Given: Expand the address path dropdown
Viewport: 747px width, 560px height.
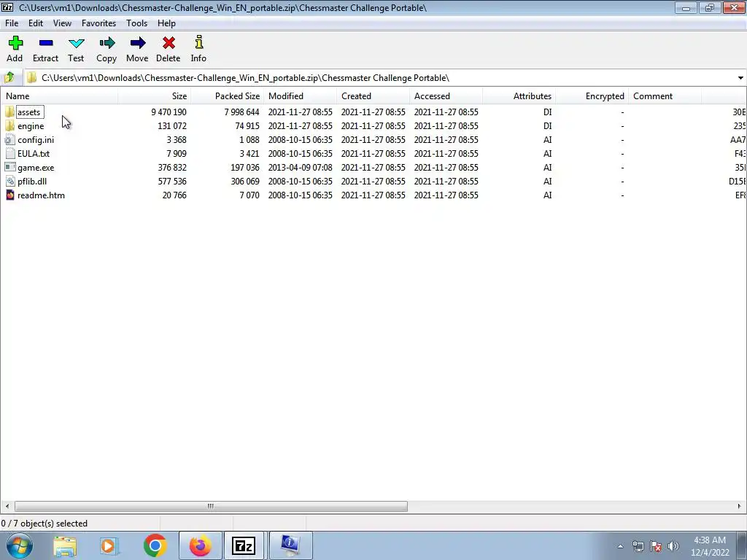Looking at the screenshot, I should point(740,77).
